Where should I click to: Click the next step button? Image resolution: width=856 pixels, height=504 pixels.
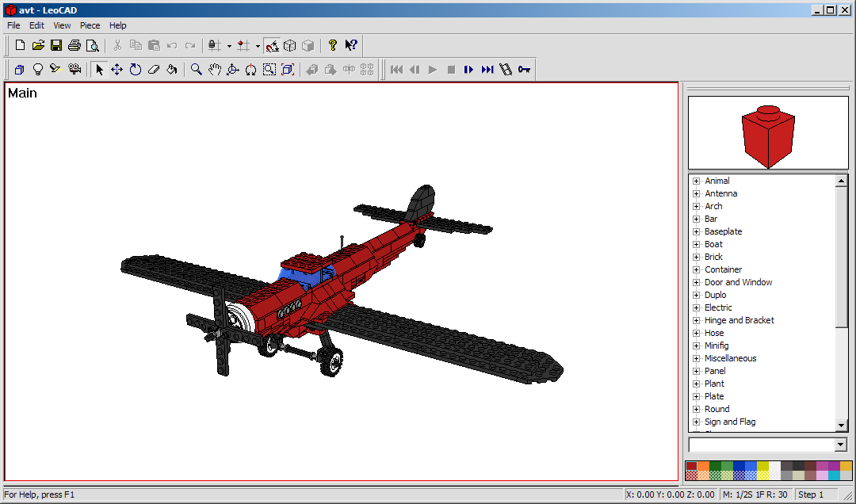pyautogui.click(x=469, y=70)
